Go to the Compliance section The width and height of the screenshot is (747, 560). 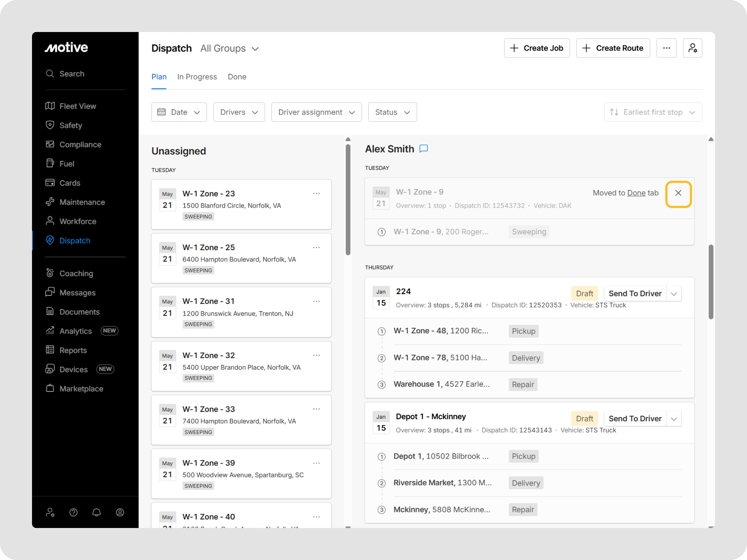pos(80,145)
